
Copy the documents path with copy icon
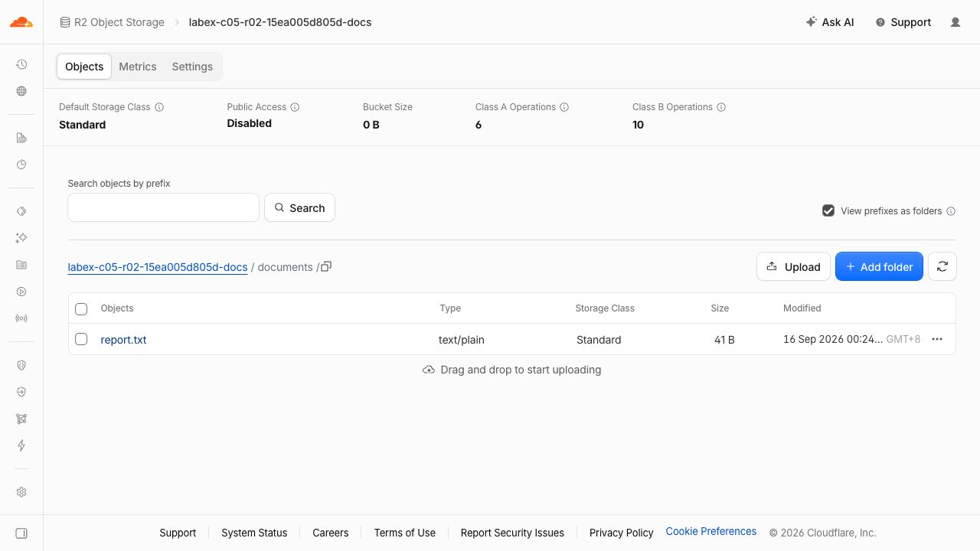pyautogui.click(x=326, y=266)
